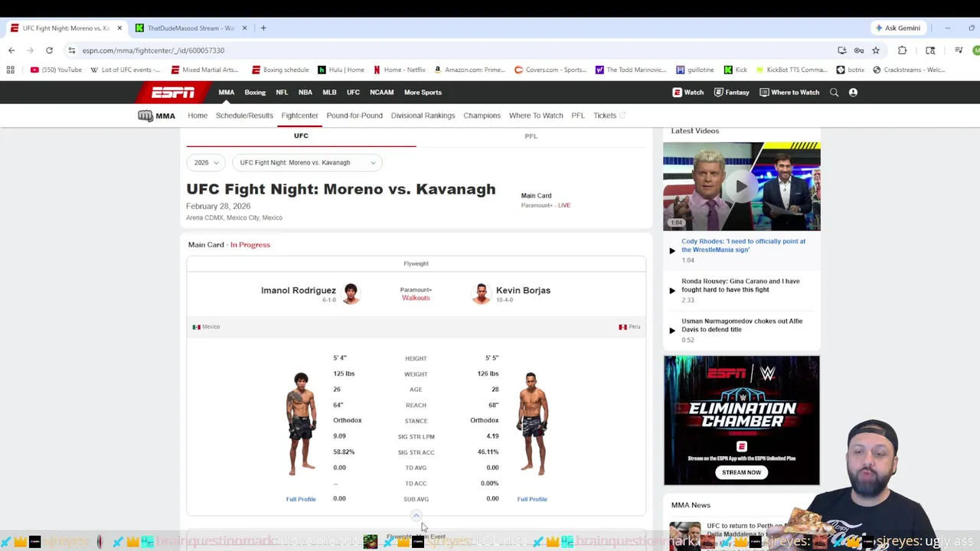Open the ESPN search magnifier
Image resolution: width=980 pixels, height=551 pixels.
tap(835, 93)
